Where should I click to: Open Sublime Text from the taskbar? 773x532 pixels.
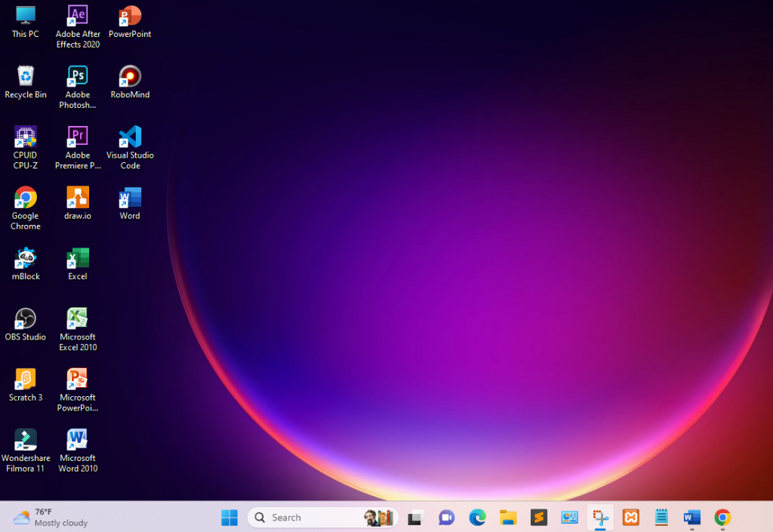point(538,518)
